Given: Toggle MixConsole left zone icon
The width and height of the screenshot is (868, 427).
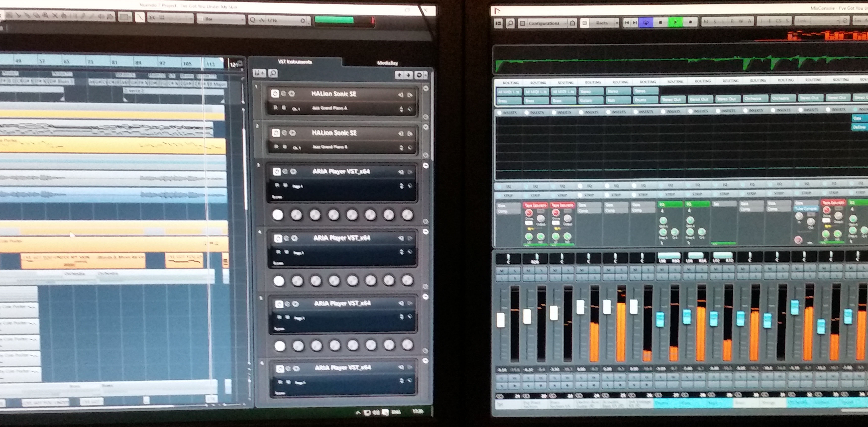Looking at the screenshot, I should pyautogui.click(x=498, y=23).
